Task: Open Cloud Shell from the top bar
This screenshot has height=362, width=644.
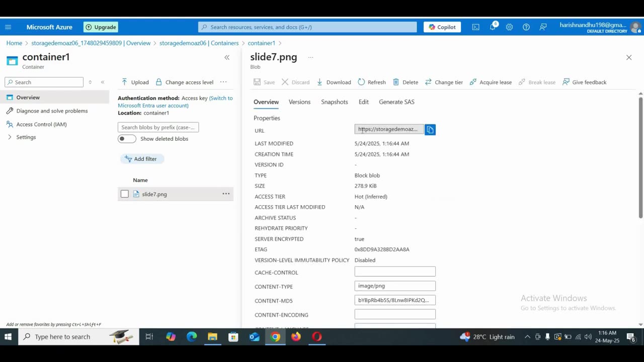Action: 475,27
